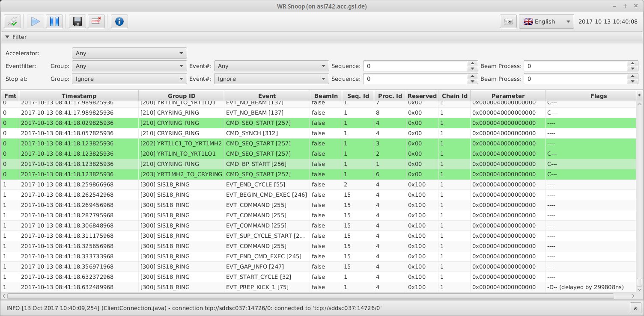The image size is (644, 316).
Task: Click the EVT_SUP_CYCLE_START event cell
Action: click(x=267, y=236)
